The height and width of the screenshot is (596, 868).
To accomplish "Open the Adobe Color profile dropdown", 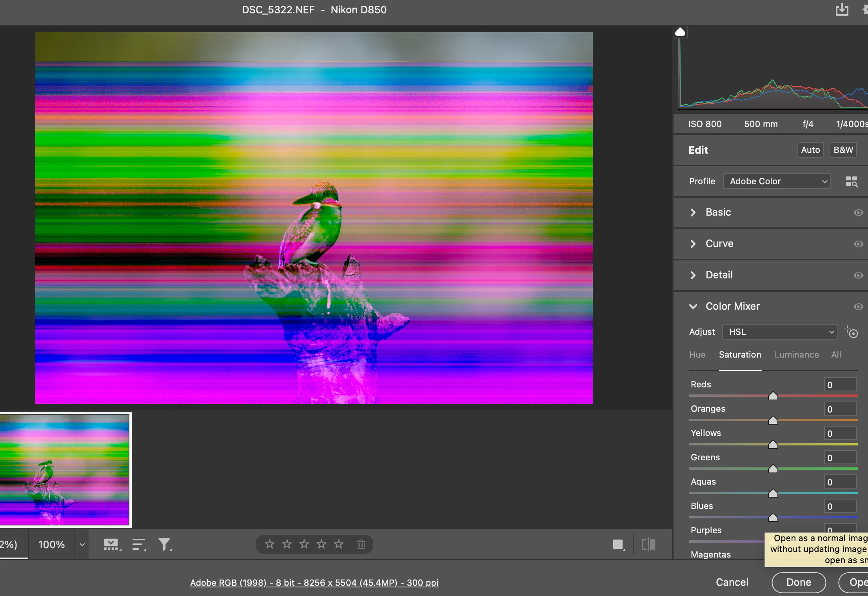I will coord(777,181).
